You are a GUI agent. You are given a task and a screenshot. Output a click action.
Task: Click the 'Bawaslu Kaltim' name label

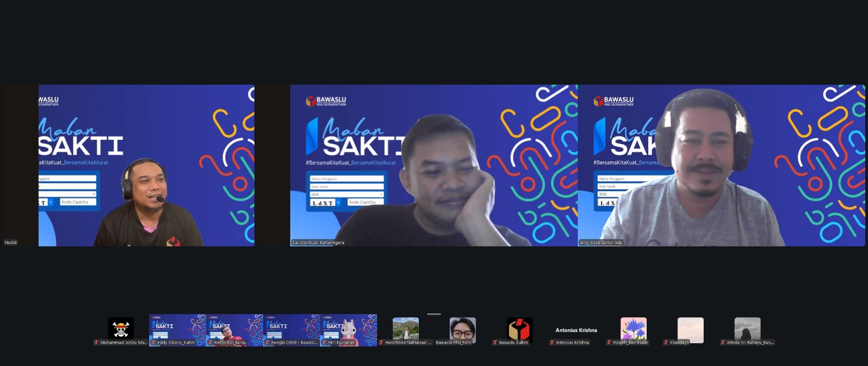click(514, 343)
